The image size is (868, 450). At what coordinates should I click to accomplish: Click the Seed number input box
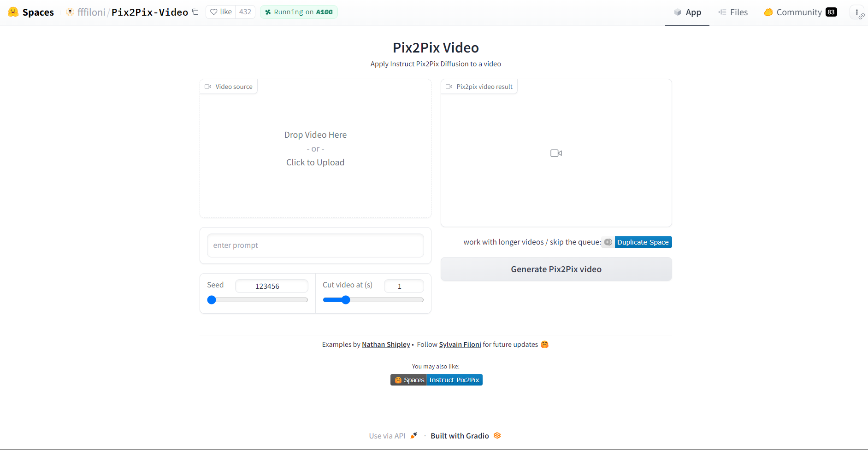pyautogui.click(x=272, y=286)
